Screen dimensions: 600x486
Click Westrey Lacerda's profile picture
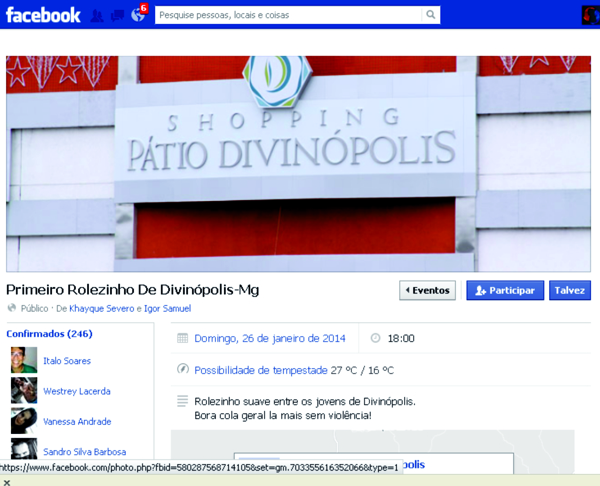pyautogui.click(x=24, y=390)
